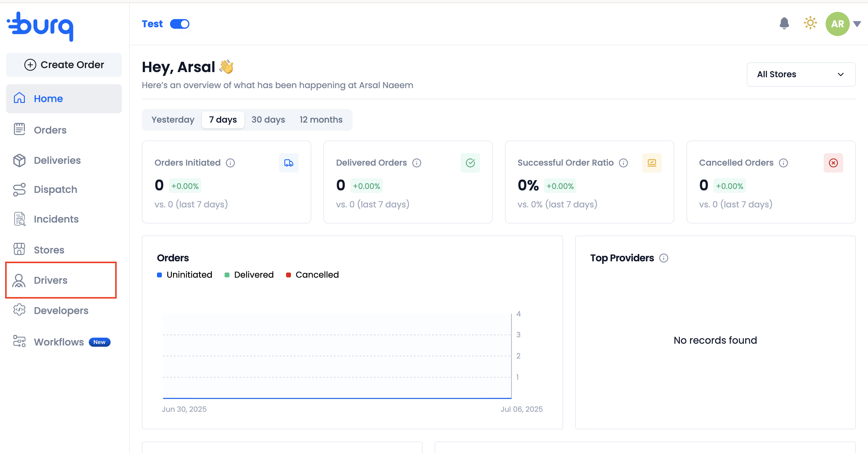Click the Top Providers heading
Screen dimensions: 868x453
point(622,258)
